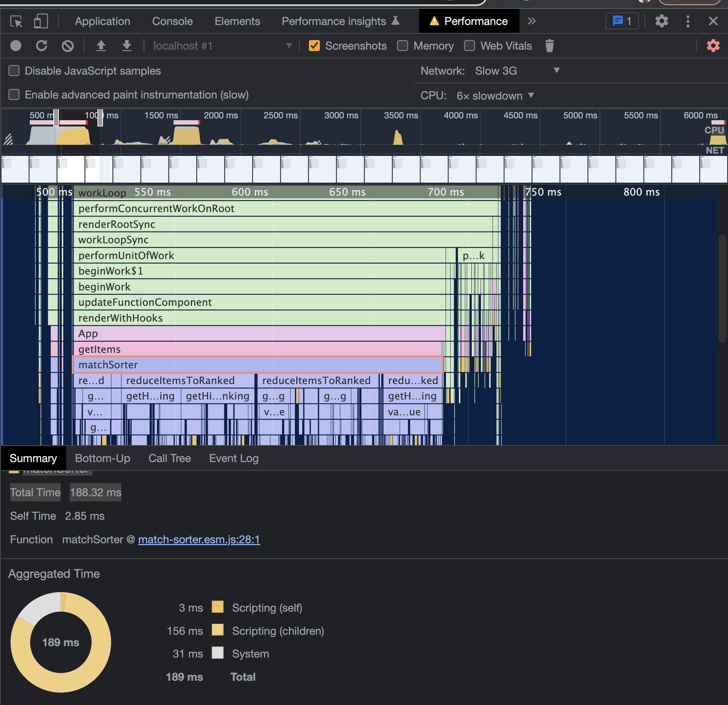The image size is (728, 705).
Task: Open match-sorter.esm.js:28:1 source link
Action: [x=199, y=539]
